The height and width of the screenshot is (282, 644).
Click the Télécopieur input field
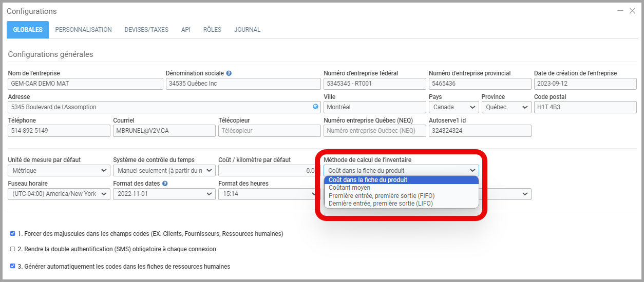coord(269,131)
